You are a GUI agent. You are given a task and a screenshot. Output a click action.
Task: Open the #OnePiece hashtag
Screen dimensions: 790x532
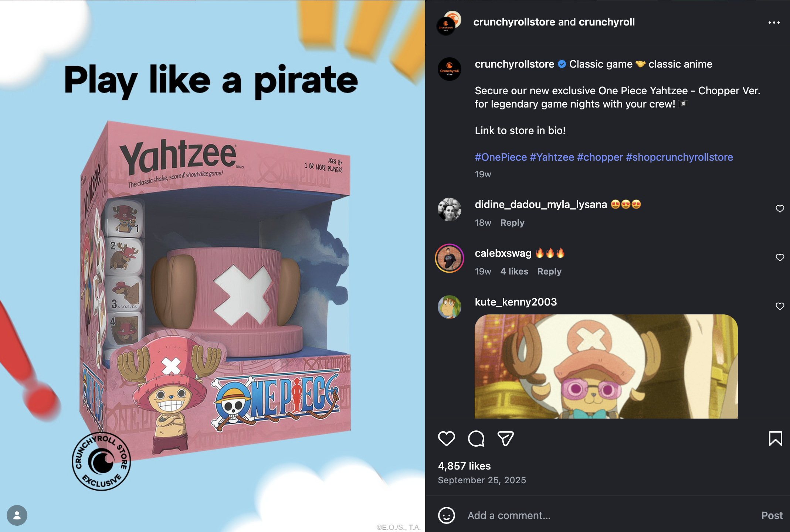501,157
